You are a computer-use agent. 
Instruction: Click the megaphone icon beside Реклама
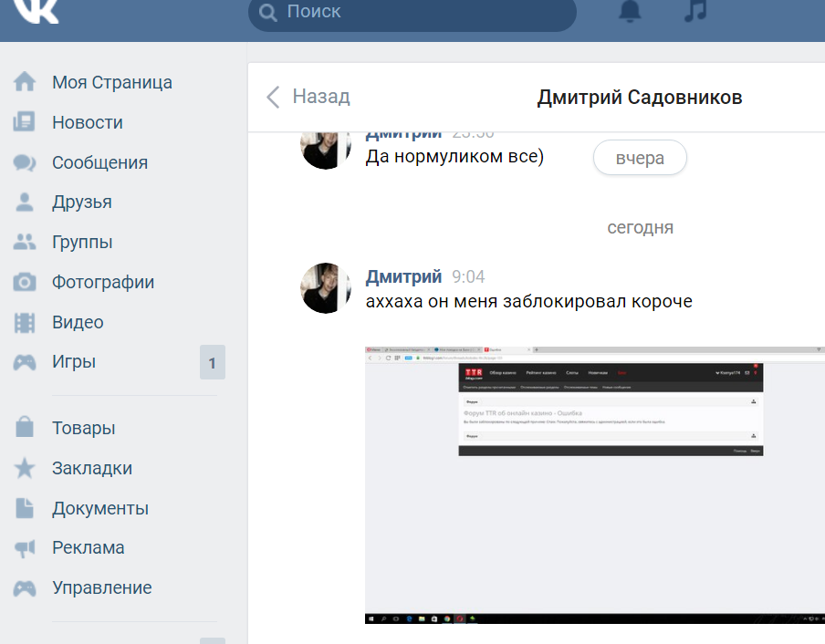26,547
